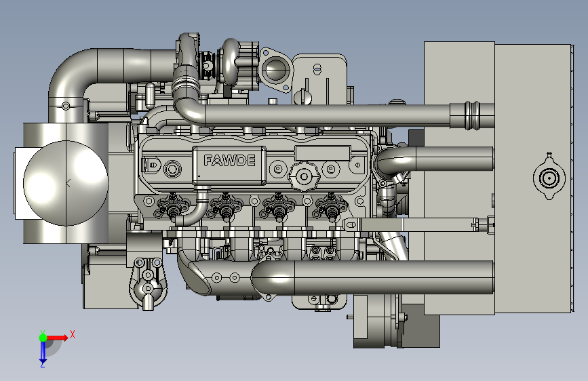Viewport: 588px width, 381px height.
Task: Click the blue Z axis of the orientation triad
Action: pos(43,353)
